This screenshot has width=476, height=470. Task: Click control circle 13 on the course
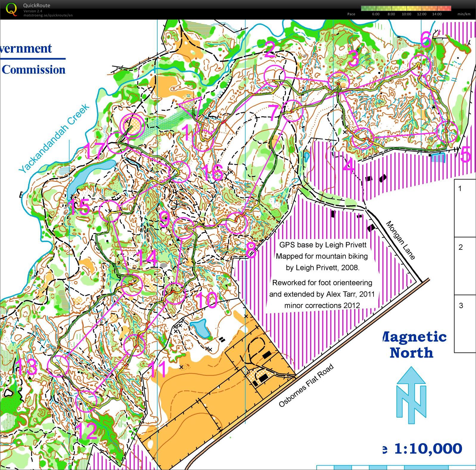(58, 366)
